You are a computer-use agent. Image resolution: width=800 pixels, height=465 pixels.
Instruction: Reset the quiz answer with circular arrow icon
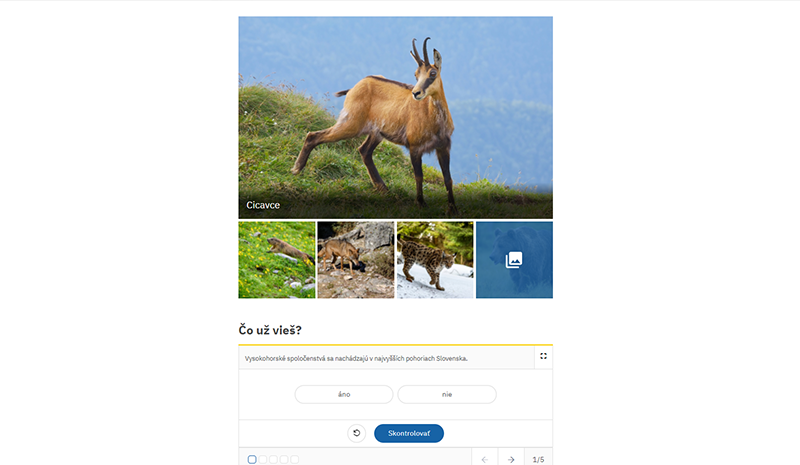[357, 433]
